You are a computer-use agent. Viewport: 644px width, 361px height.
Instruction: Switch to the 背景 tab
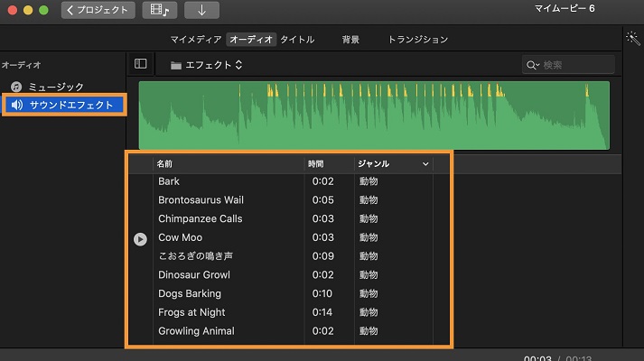(350, 40)
